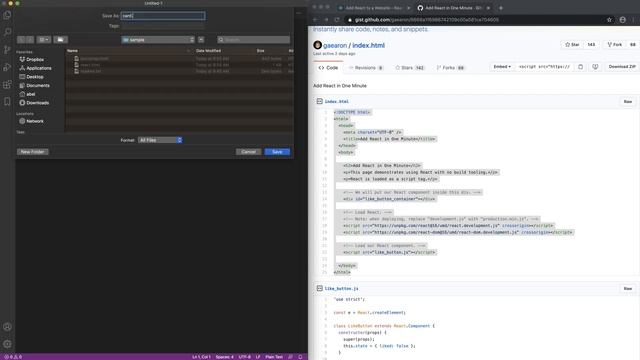Open new browser tab with plus
The width and height of the screenshot is (640, 360).
coord(501,8)
